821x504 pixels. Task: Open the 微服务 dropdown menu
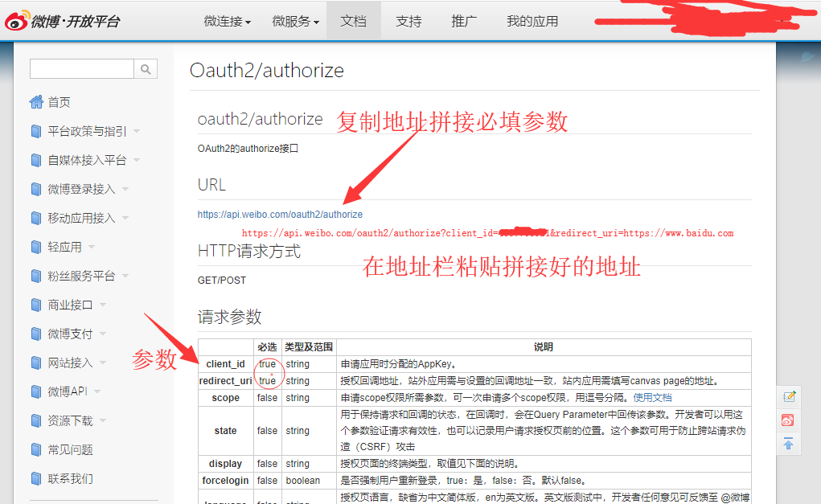pyautogui.click(x=295, y=22)
